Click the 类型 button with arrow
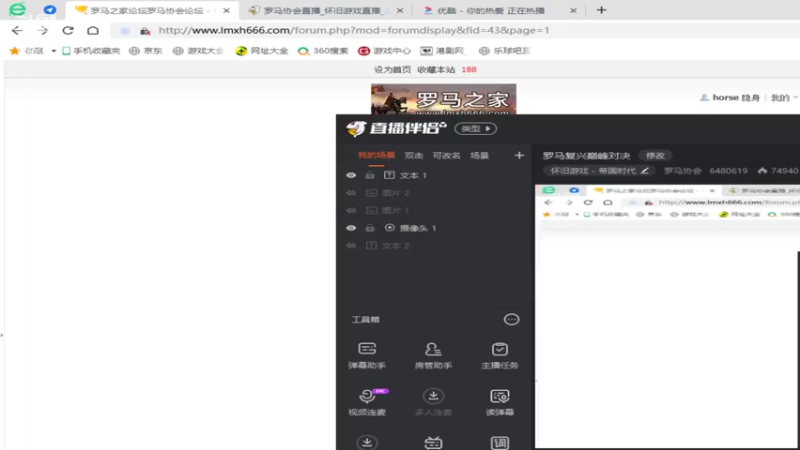800x450 pixels. click(476, 129)
